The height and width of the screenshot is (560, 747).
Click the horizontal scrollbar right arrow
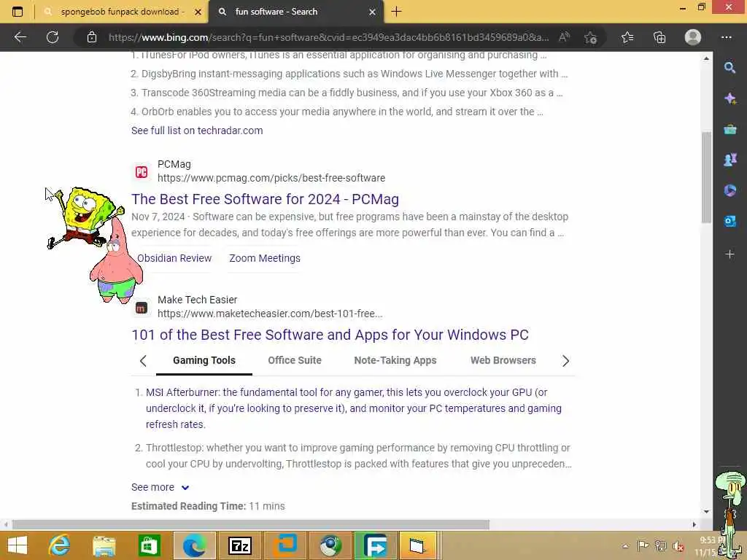coord(694,524)
